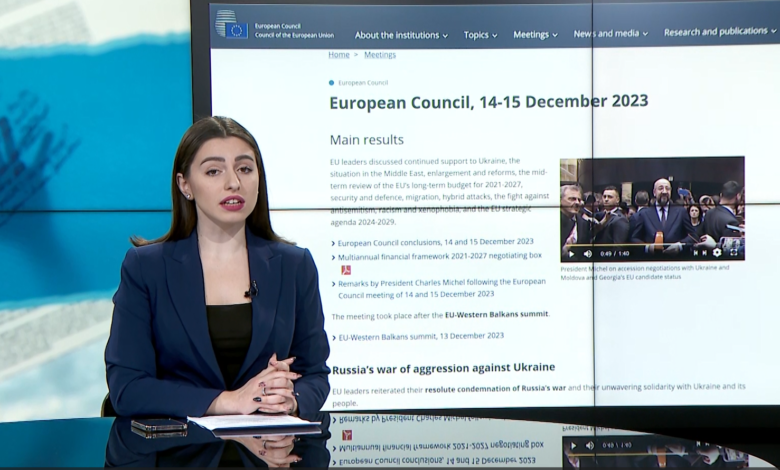Click the skip-previous icon in the video player
The width and height of the screenshot is (780, 470).
[x=695, y=253]
